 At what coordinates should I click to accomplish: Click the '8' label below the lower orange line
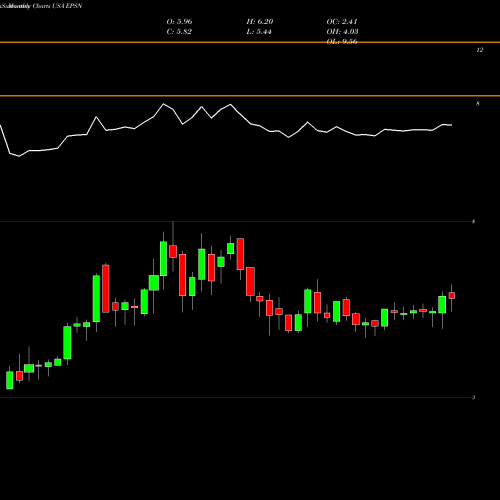(478, 104)
